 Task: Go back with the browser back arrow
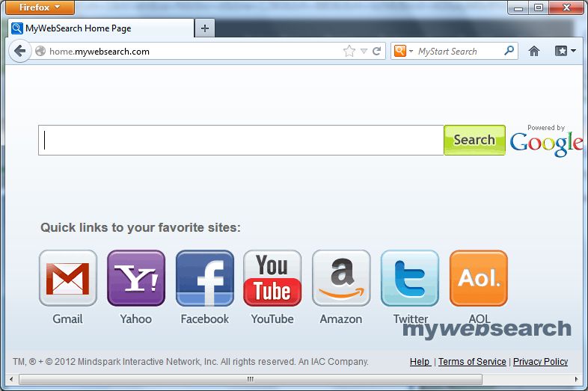(20, 51)
